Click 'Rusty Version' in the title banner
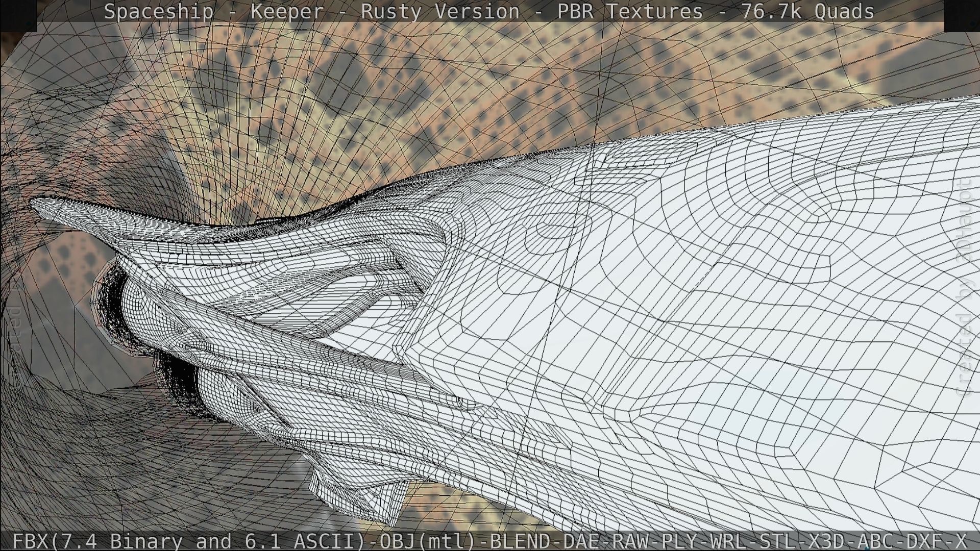The height and width of the screenshot is (551, 980). point(440,11)
